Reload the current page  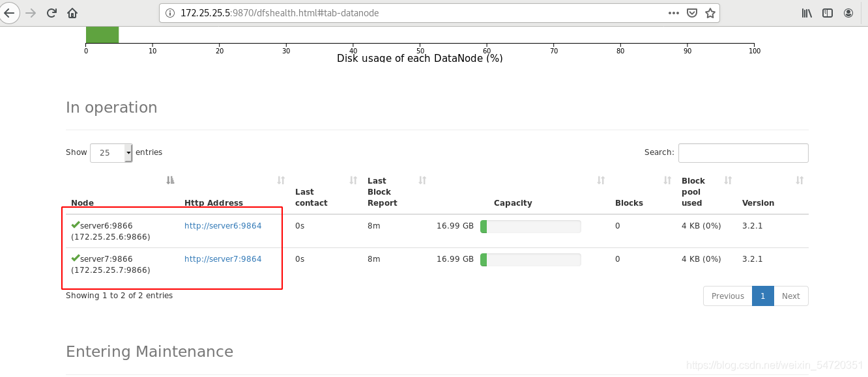(x=51, y=13)
